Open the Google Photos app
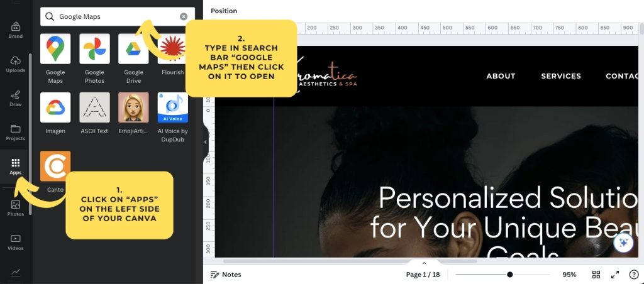Screen dimensions: 644x284 94,49
